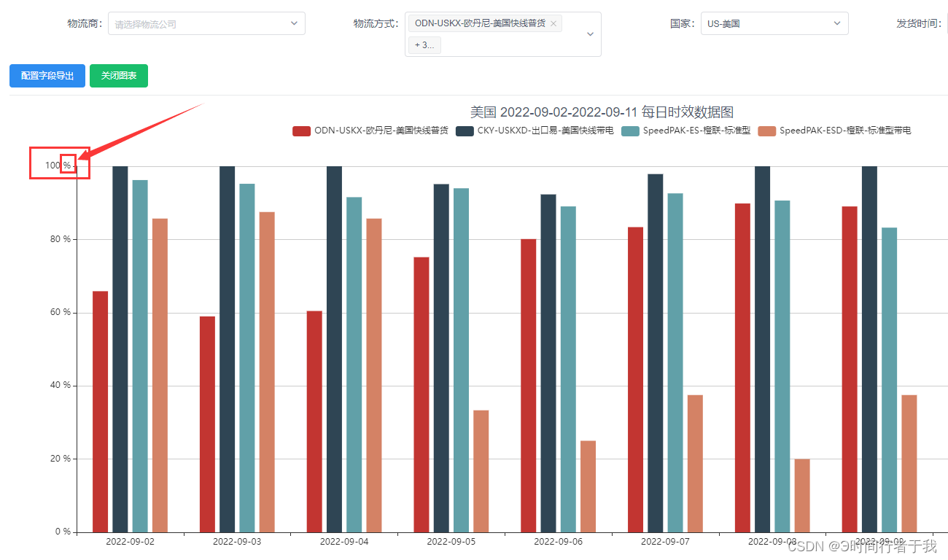
Task: Click the dark CKY bar for 2022-09-05
Action: pos(441,358)
